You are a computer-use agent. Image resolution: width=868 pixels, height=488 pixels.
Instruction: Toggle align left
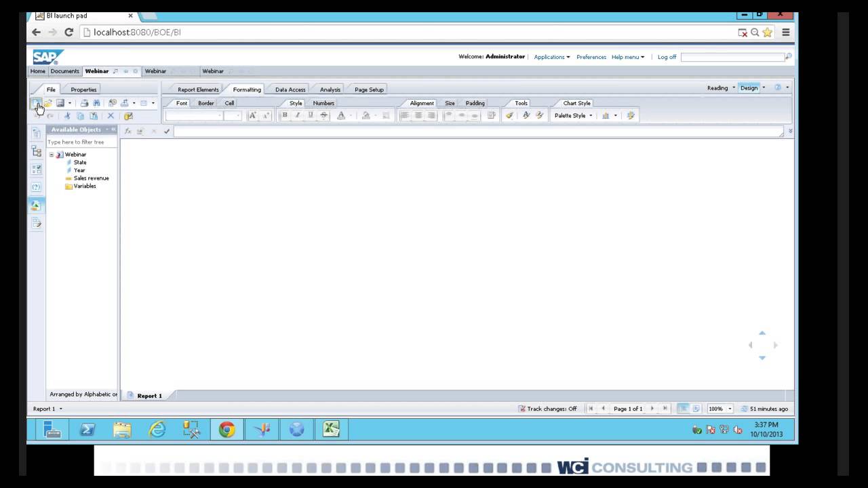(405, 115)
